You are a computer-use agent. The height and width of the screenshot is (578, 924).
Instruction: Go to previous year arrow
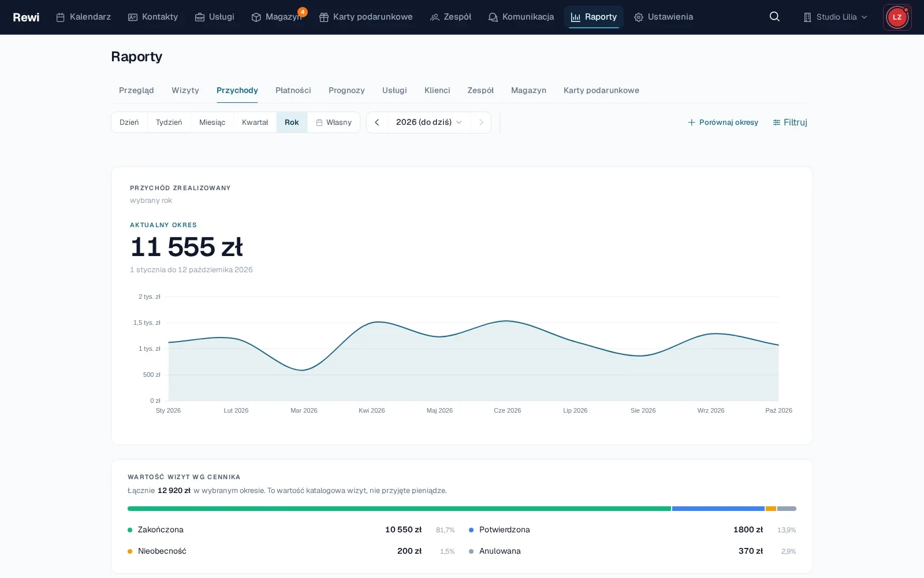[377, 123]
